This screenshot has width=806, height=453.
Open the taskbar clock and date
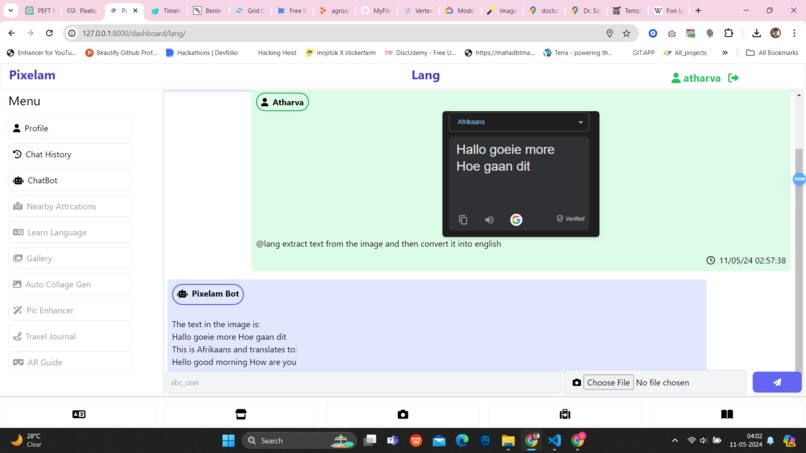(745, 441)
